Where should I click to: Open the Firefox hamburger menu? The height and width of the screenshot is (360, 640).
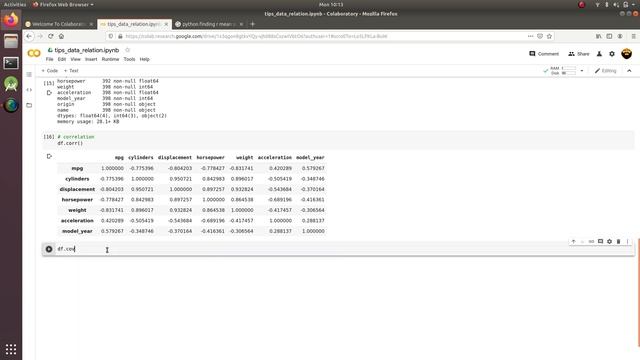click(x=633, y=36)
